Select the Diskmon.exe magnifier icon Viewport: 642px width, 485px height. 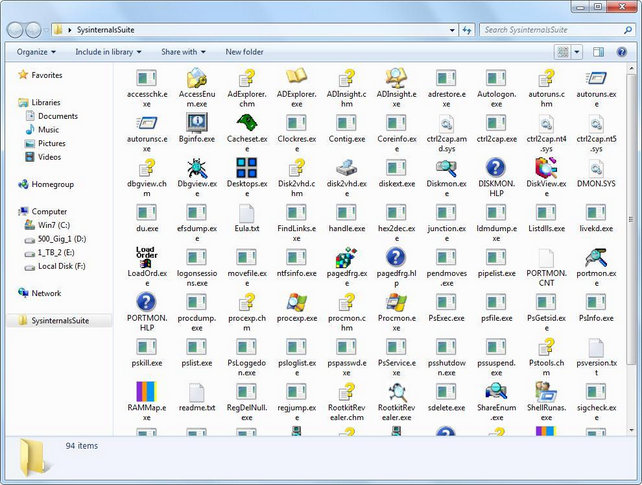click(446, 167)
